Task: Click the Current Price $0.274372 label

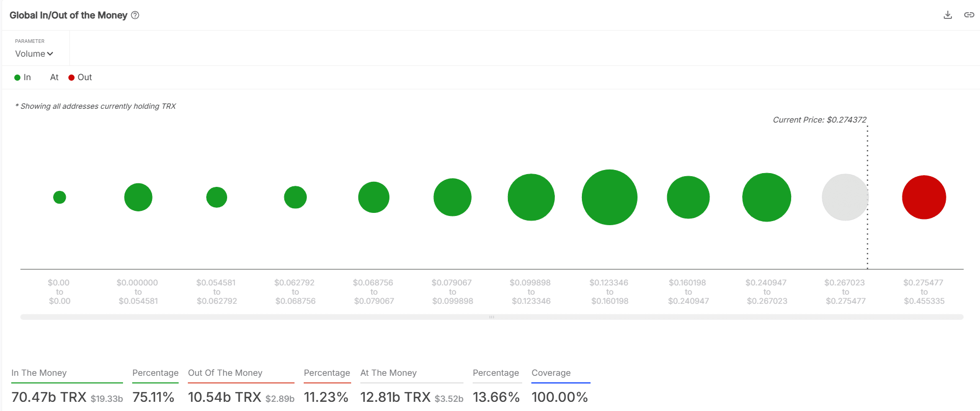Action: pyautogui.click(x=819, y=120)
